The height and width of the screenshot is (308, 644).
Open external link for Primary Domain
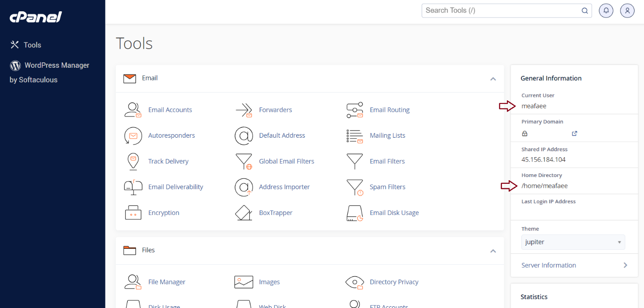click(575, 133)
